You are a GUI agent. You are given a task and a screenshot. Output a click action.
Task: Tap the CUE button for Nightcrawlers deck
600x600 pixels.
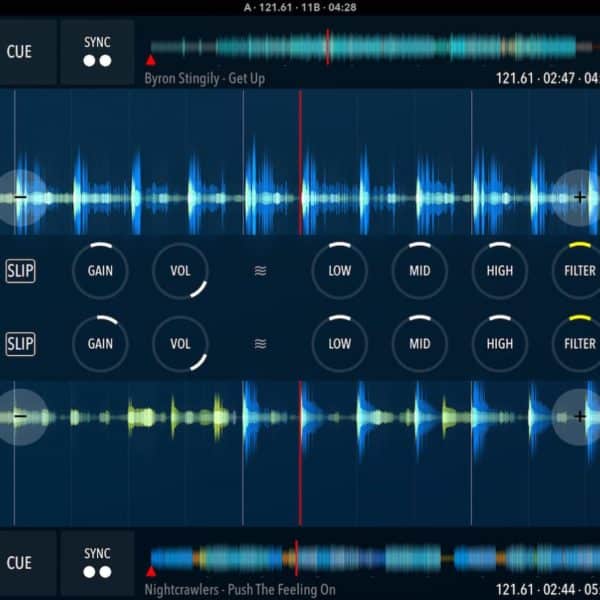click(x=28, y=562)
